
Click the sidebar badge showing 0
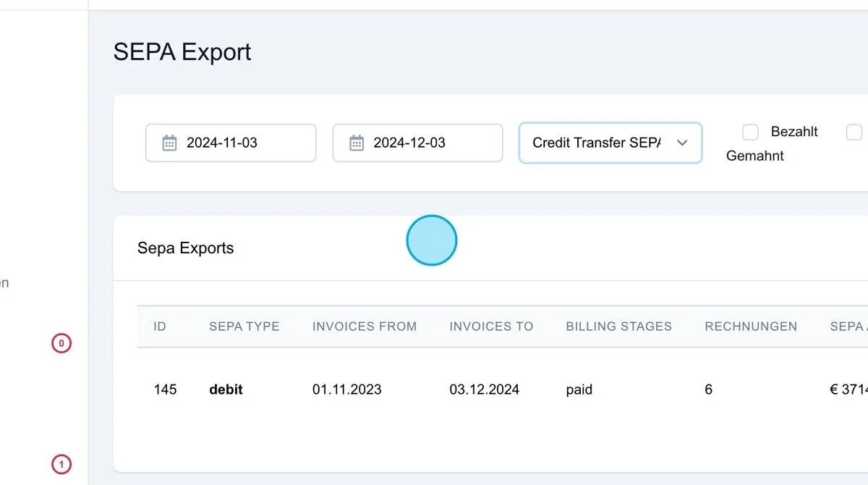(x=61, y=343)
